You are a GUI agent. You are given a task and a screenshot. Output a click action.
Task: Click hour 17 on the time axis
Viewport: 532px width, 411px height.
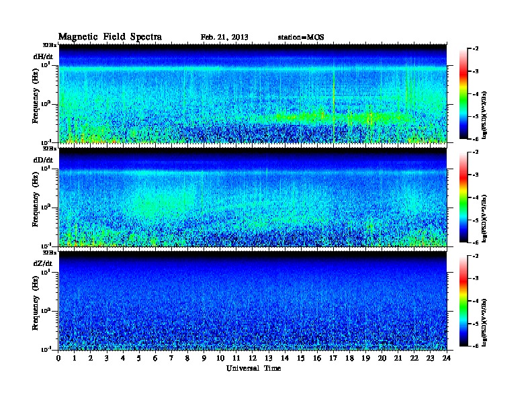(x=333, y=358)
